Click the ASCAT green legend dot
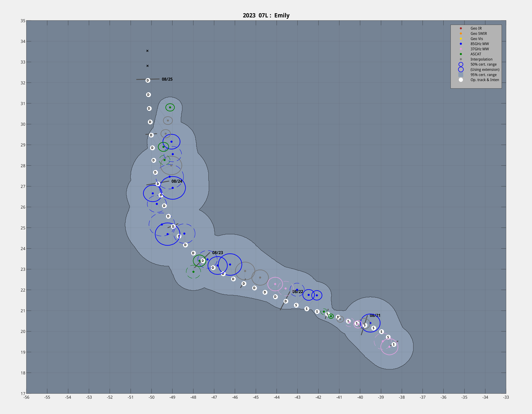The image size is (532, 414). pos(461,54)
